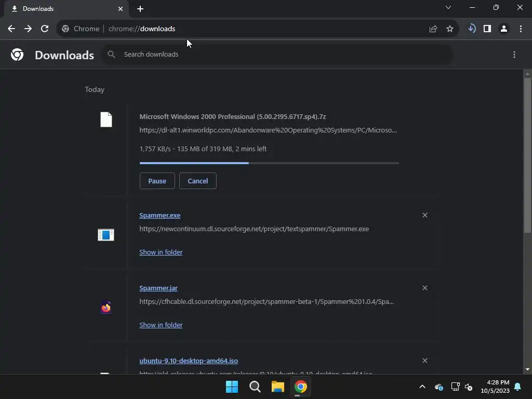This screenshot has height=399, width=532.
Task: Open File Explorer from taskbar
Action: coord(277,387)
